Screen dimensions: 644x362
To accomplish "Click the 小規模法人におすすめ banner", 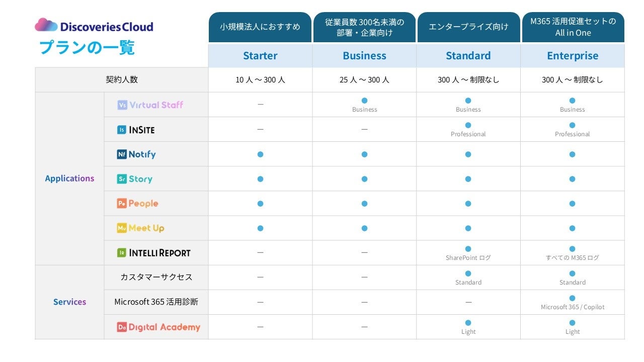I will pos(260,27).
